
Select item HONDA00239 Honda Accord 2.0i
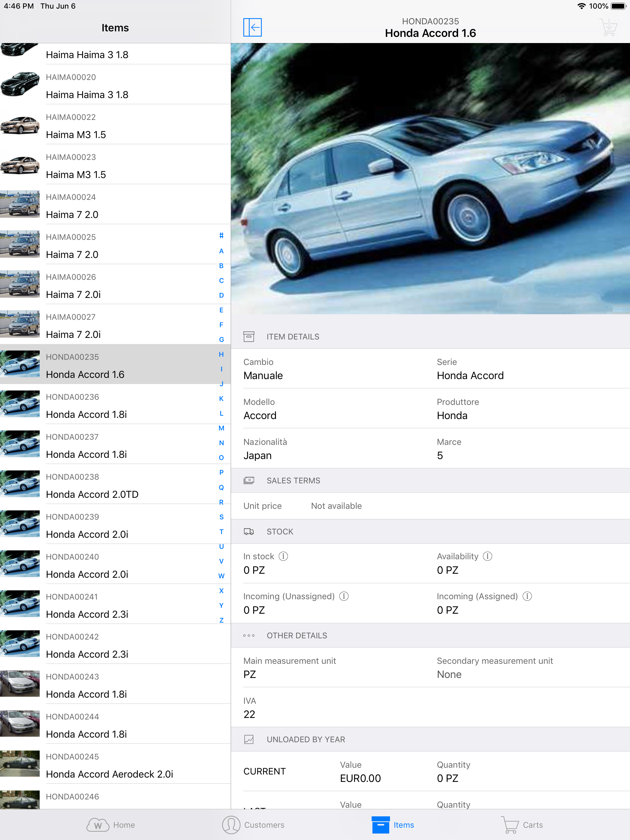[115, 524]
